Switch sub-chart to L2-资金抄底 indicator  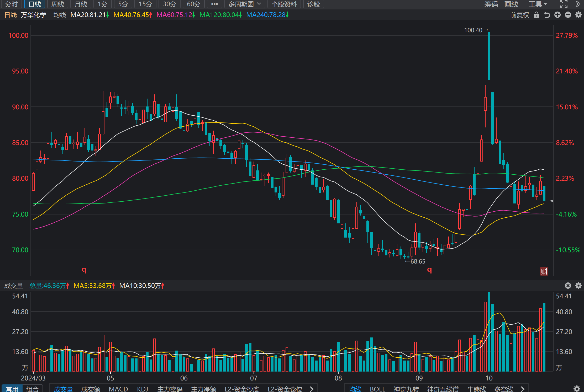242,389
